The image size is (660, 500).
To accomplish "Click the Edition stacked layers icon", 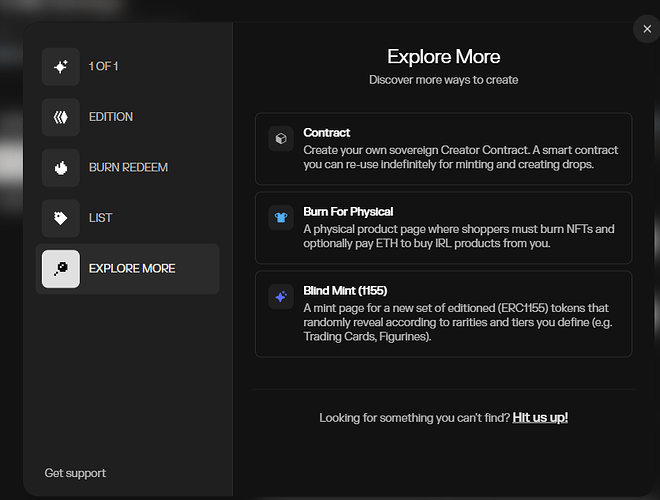I will [61, 117].
